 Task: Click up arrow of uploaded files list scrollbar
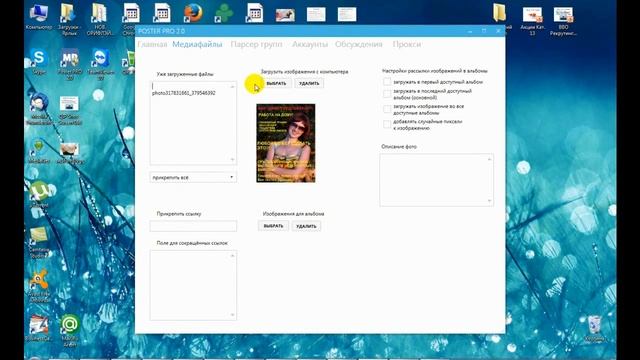(232, 86)
